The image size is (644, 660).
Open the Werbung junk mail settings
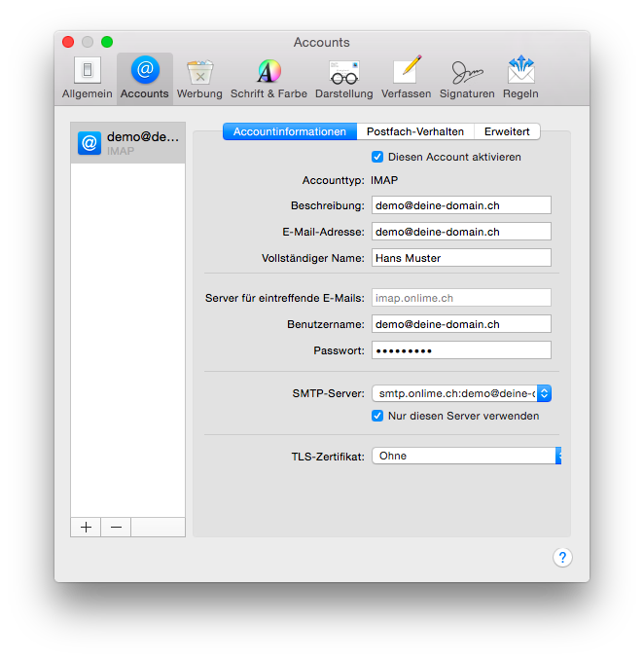tap(199, 78)
